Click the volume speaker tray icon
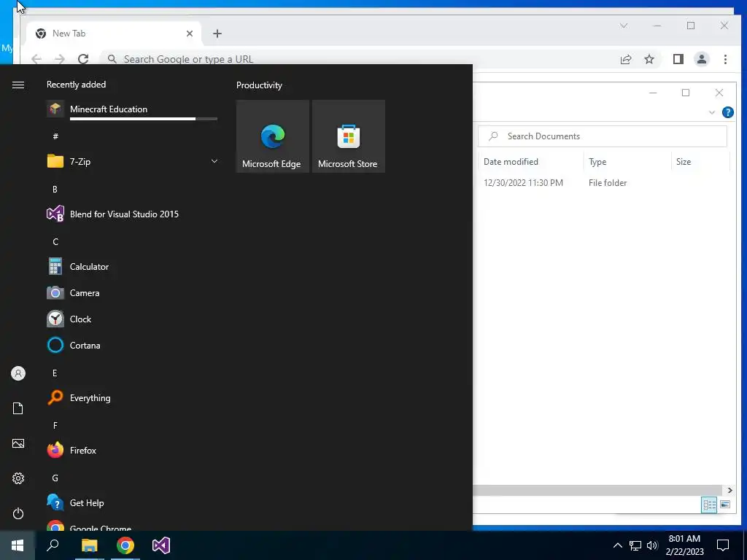This screenshot has height=560, width=747. point(652,545)
